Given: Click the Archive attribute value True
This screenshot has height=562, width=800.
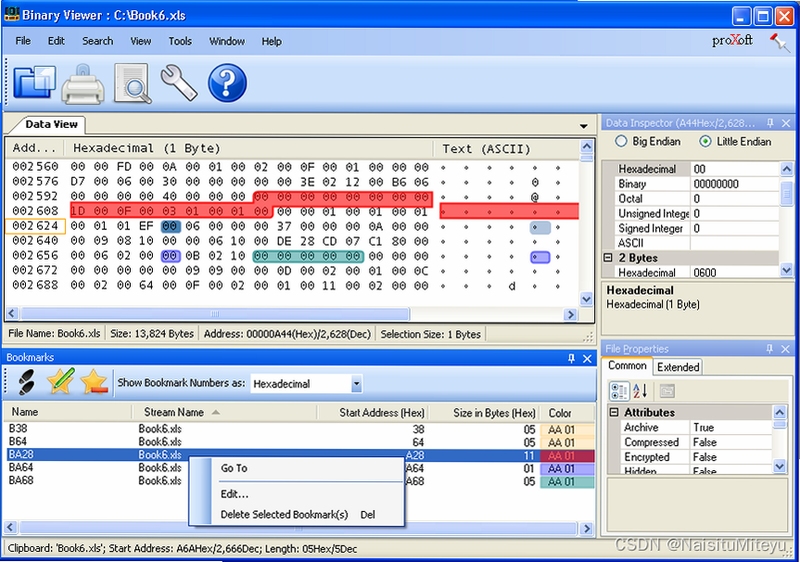Looking at the screenshot, I should coord(731,427).
